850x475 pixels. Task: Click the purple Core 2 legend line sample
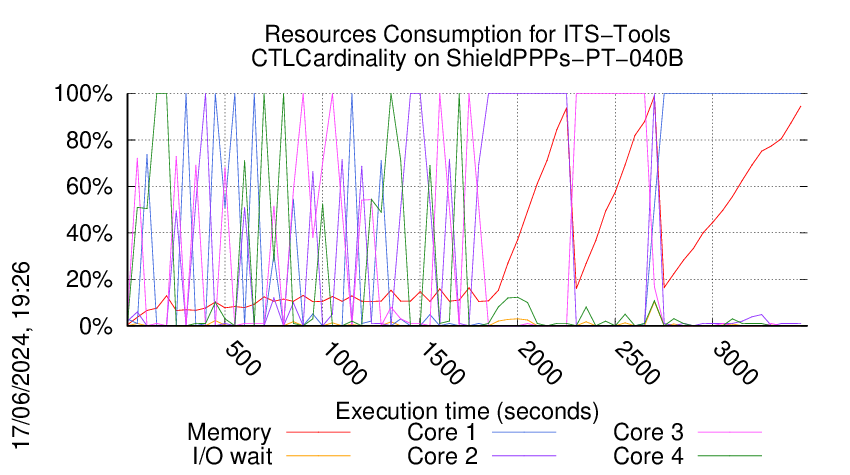point(524,456)
